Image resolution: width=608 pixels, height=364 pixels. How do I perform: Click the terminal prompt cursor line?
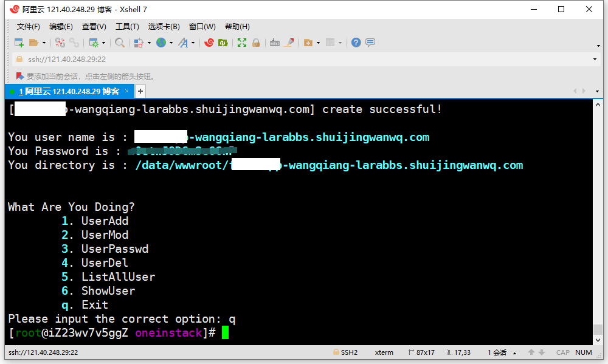(x=119, y=332)
